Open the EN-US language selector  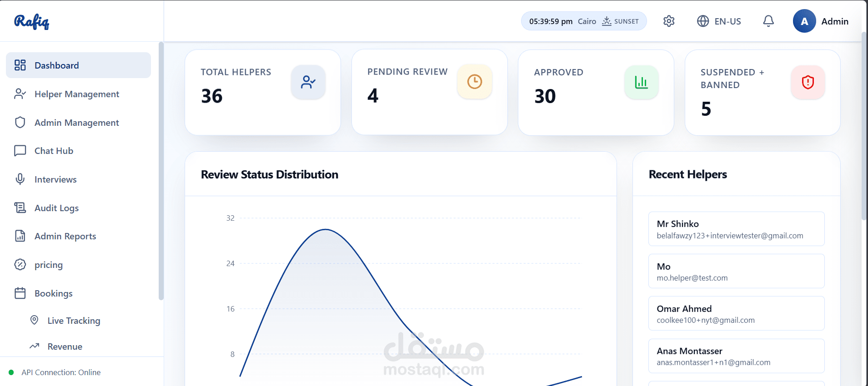click(x=719, y=21)
